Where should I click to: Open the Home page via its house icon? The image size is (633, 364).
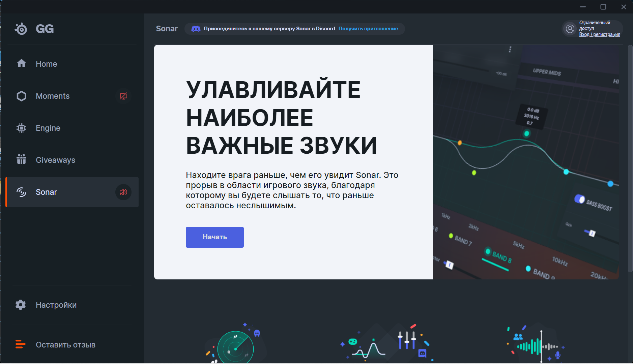22,63
